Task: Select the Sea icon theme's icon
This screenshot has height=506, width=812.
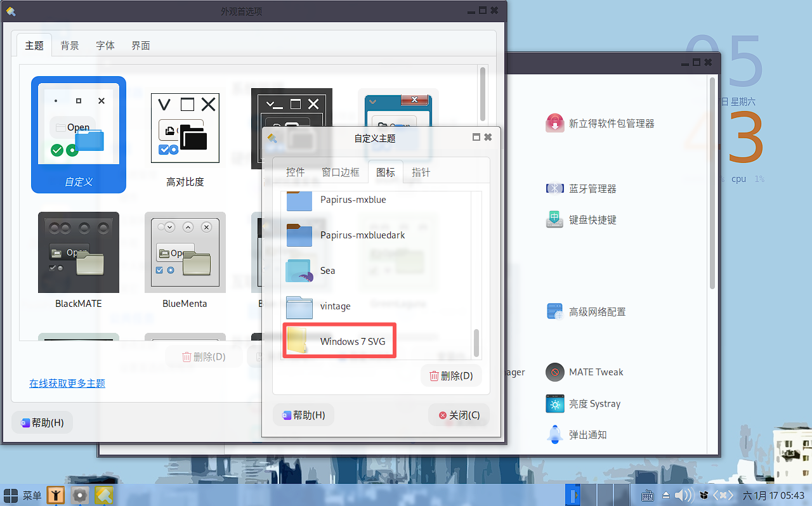Action: [x=299, y=271]
